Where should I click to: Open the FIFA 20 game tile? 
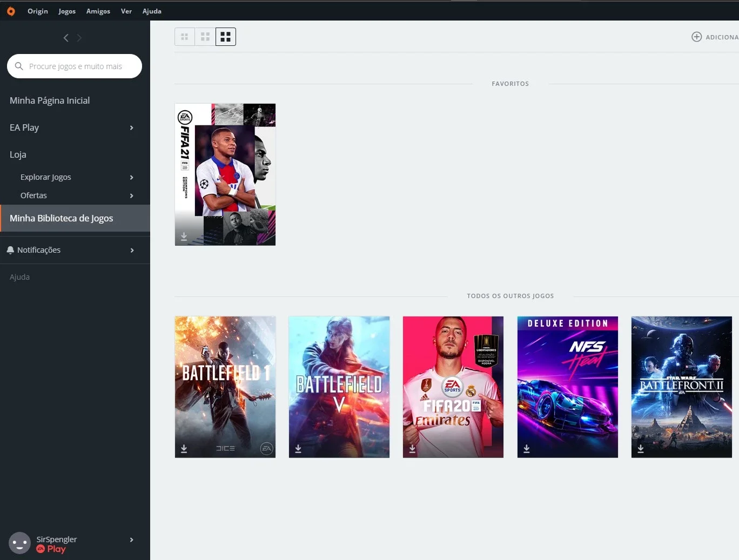453,387
